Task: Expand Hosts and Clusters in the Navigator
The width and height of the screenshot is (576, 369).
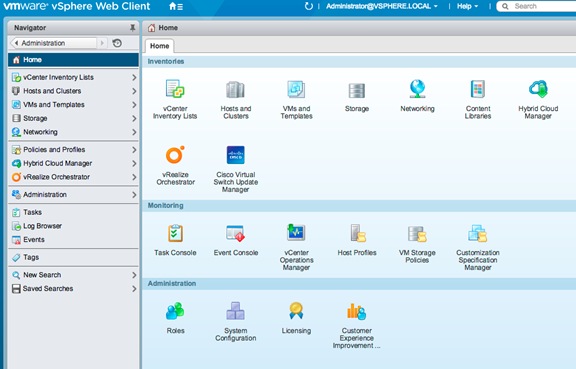Action: 134,91
